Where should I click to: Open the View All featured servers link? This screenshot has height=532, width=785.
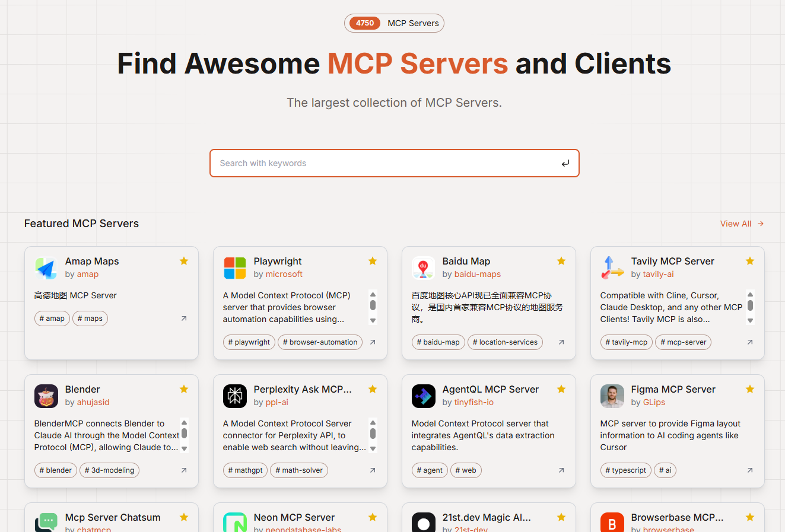tap(741, 224)
